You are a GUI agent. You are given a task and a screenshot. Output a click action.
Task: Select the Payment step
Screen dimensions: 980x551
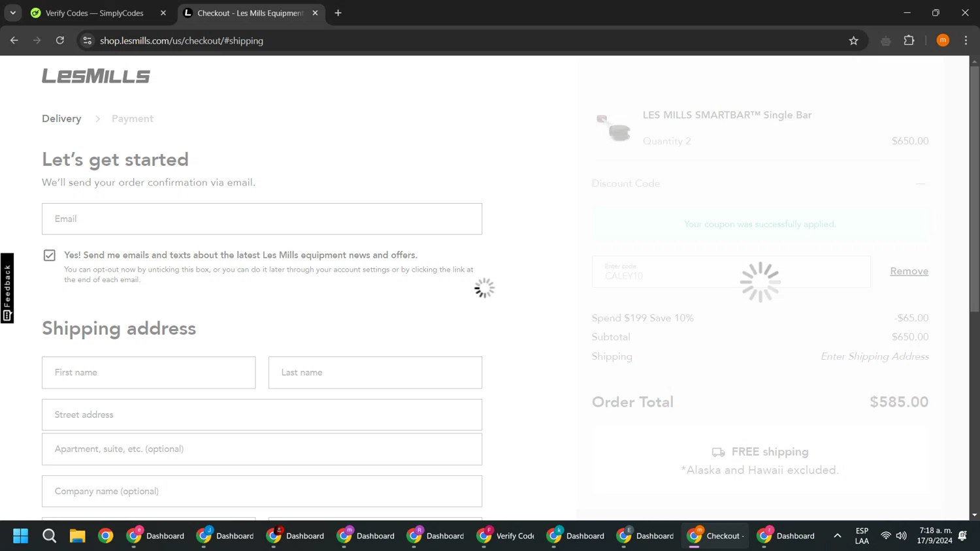[133, 119]
